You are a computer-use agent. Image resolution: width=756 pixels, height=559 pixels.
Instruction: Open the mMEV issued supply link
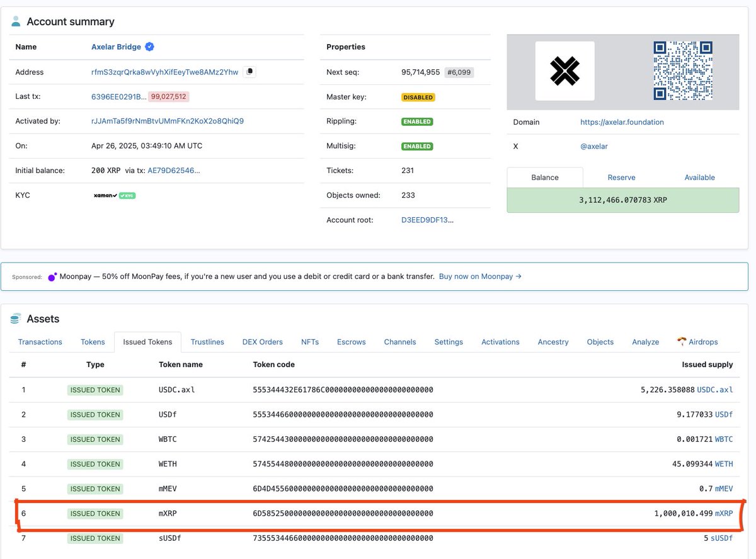[x=724, y=488]
